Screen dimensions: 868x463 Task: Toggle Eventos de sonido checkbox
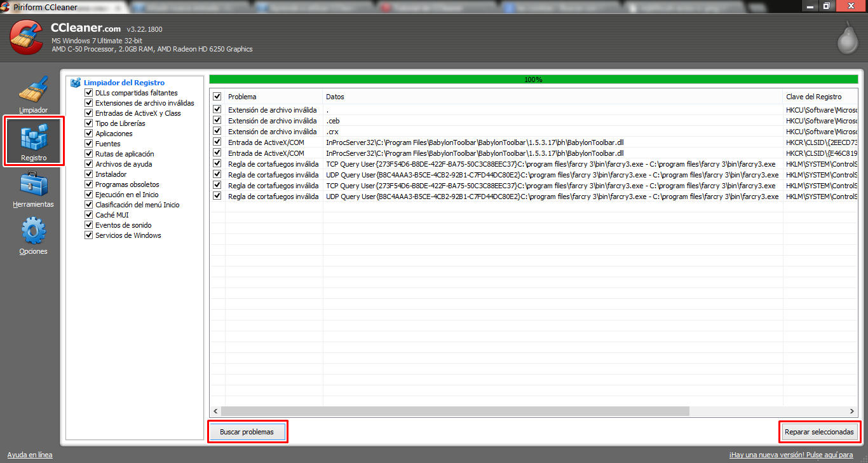89,225
